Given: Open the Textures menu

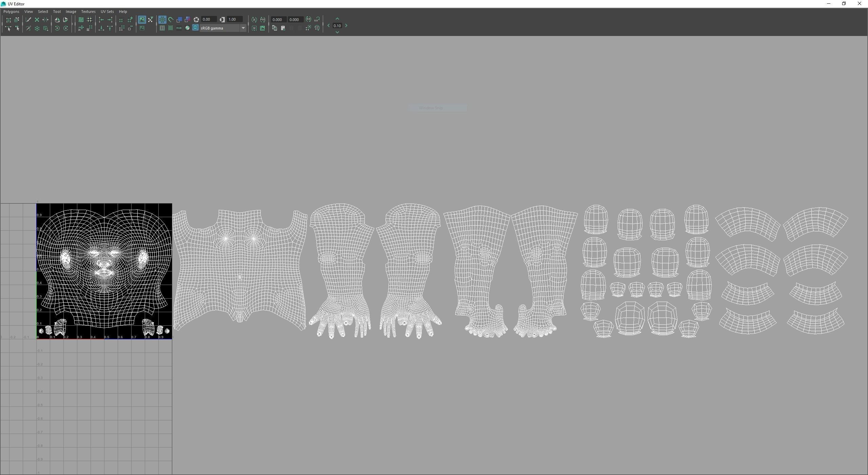Looking at the screenshot, I should tap(88, 12).
